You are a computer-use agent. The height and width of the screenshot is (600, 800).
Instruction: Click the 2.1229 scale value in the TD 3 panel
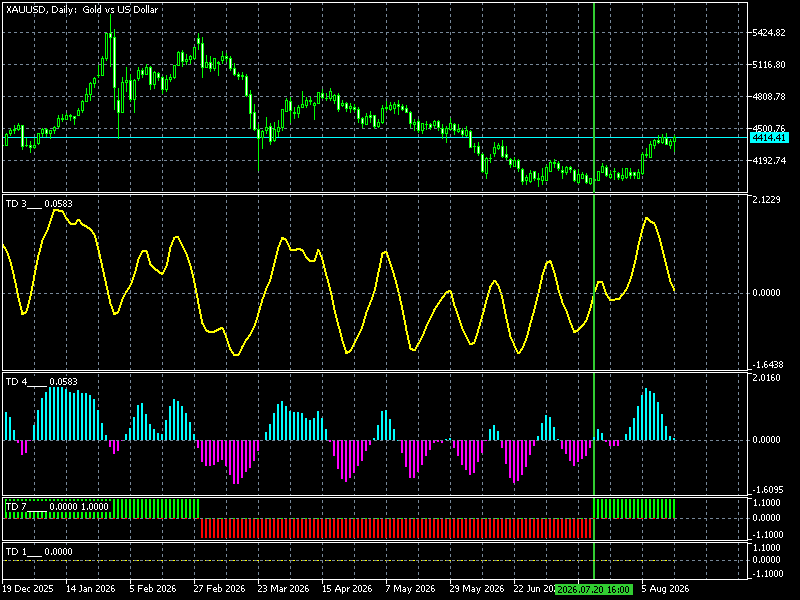(x=766, y=199)
